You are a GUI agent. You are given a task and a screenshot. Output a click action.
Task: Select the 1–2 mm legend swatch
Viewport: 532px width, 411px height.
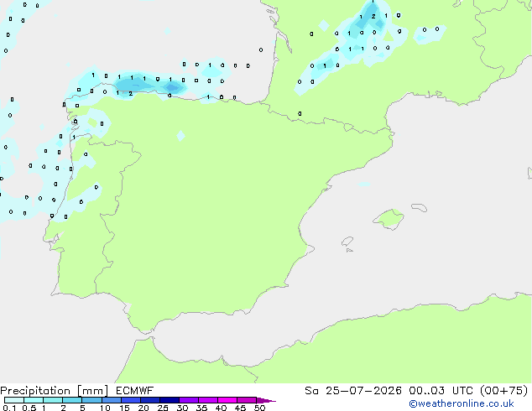pyautogui.click(x=53, y=400)
